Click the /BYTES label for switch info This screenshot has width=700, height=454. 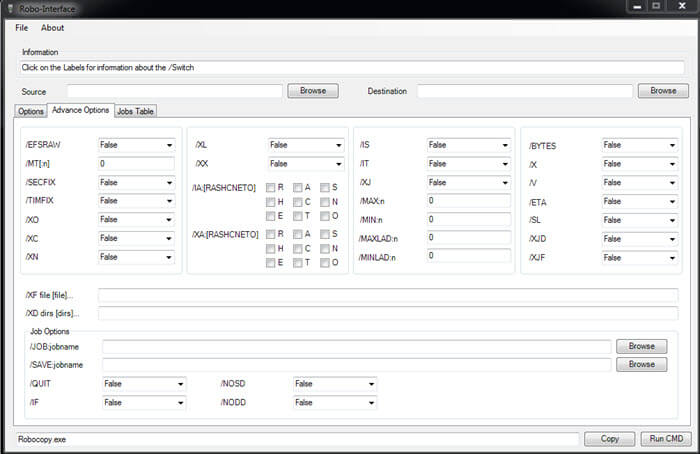click(x=542, y=146)
